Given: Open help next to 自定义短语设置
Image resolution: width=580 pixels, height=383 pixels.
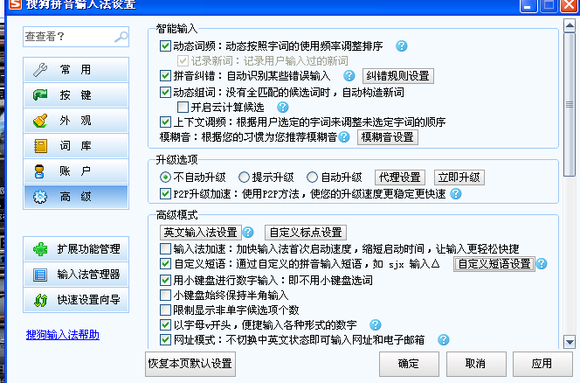Looking at the screenshot, I should point(542,264).
